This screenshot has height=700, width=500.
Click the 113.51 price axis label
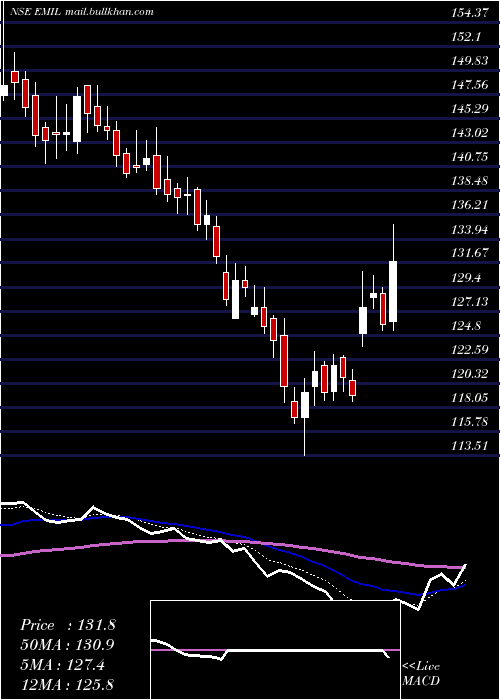[x=469, y=446]
